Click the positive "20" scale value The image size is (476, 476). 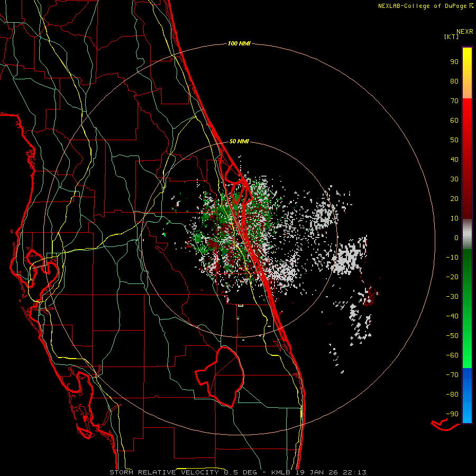(x=454, y=198)
